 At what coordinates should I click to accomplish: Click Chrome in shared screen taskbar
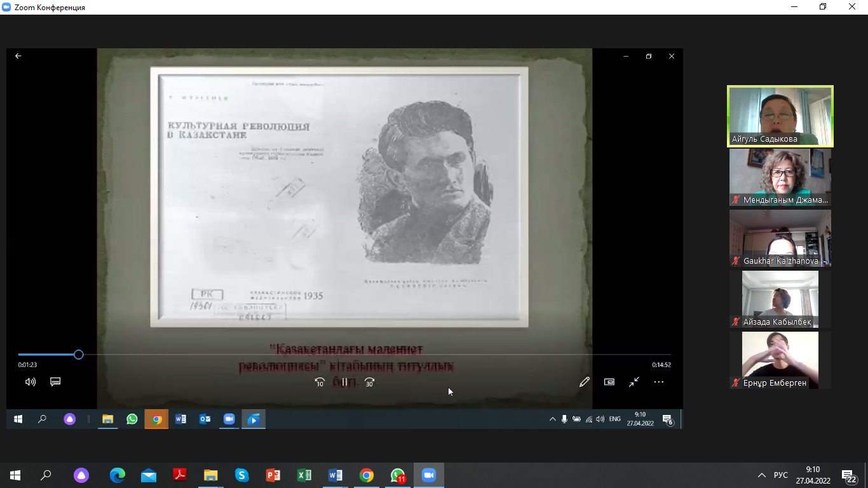(x=156, y=419)
